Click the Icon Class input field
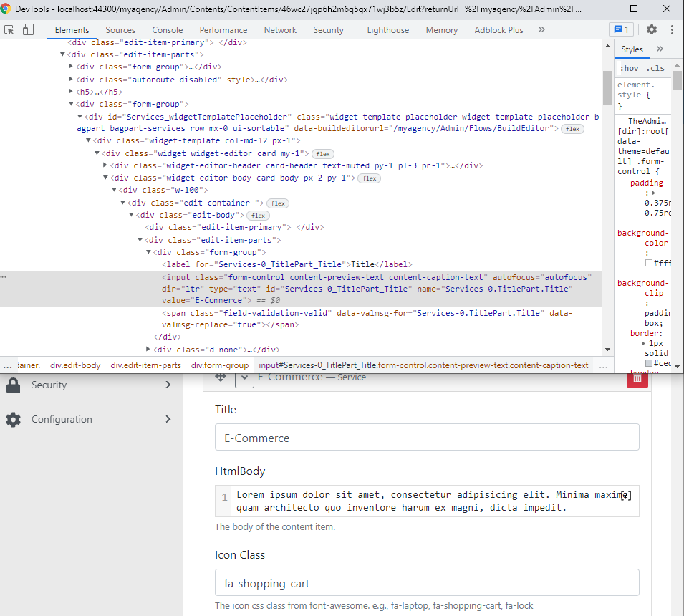684x616 pixels. (427, 582)
